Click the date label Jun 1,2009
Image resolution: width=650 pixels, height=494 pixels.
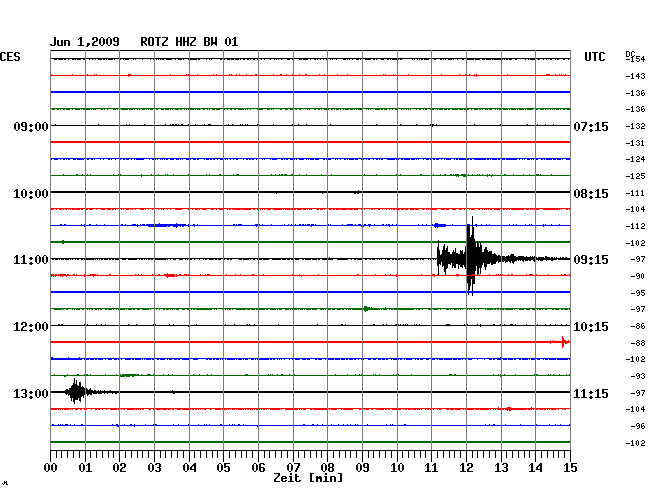tap(85, 42)
